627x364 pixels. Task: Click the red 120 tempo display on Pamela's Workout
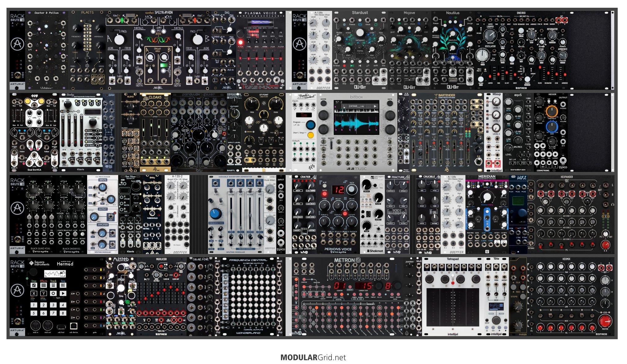tap(304, 115)
